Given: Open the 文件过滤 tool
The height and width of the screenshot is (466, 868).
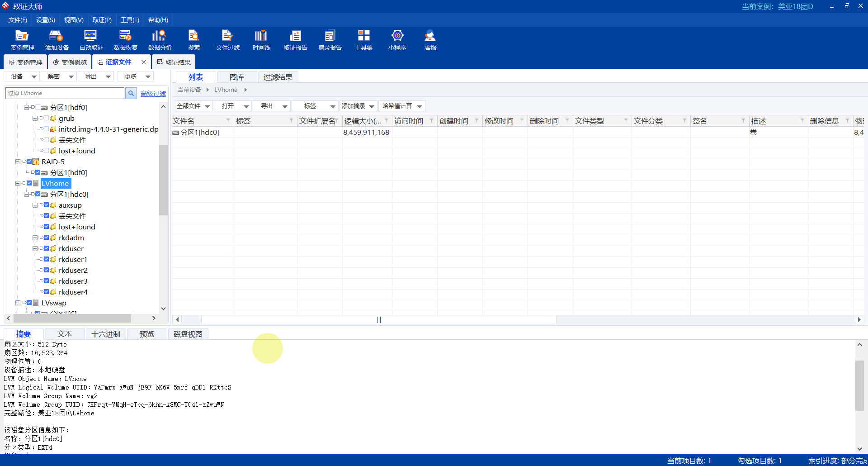Looking at the screenshot, I should 227,40.
